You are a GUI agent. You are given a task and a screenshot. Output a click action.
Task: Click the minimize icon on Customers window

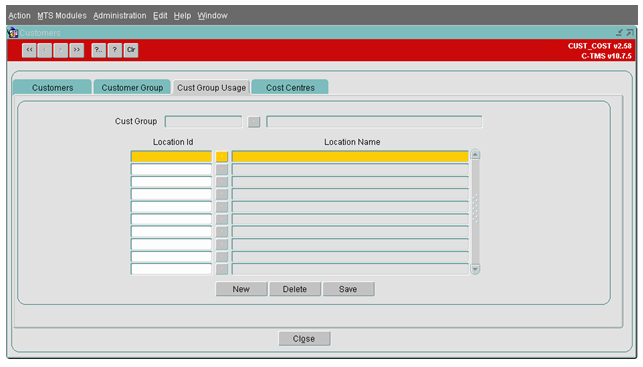click(619, 32)
